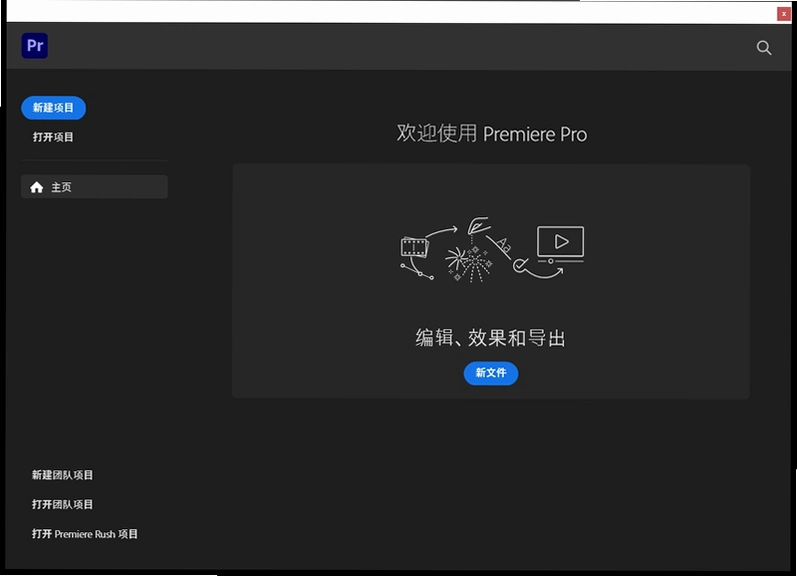797x576 pixels.
Task: Open search with the magnifier icon
Action: point(763,48)
